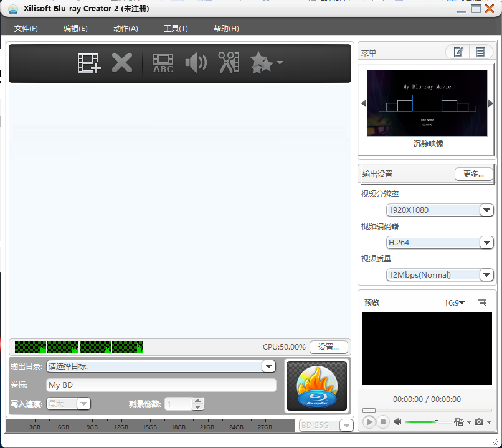Click the add video file icon
This screenshot has width=502, height=448.
tap(89, 63)
